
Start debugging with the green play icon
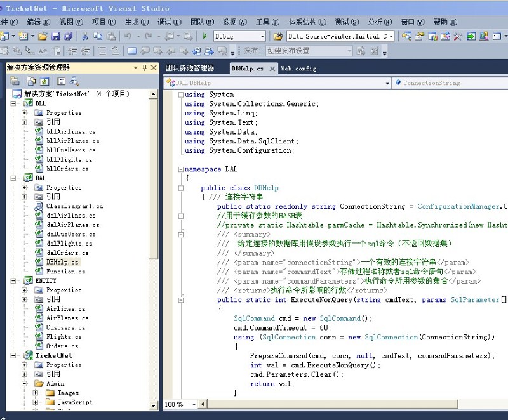tap(204, 36)
